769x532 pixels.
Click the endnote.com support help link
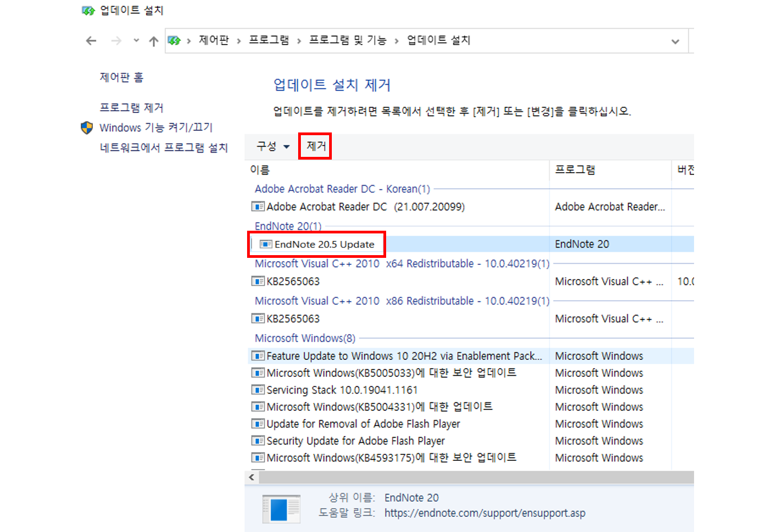click(x=485, y=513)
